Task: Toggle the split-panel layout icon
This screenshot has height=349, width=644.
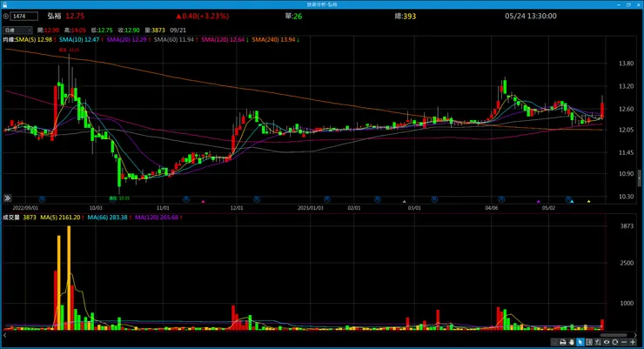Action: point(589,342)
